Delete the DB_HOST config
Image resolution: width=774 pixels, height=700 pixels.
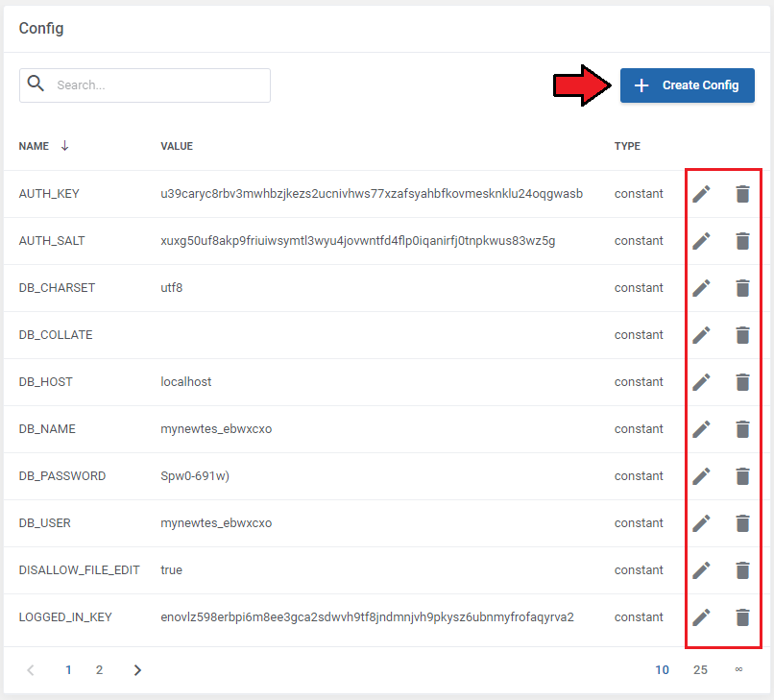click(742, 382)
